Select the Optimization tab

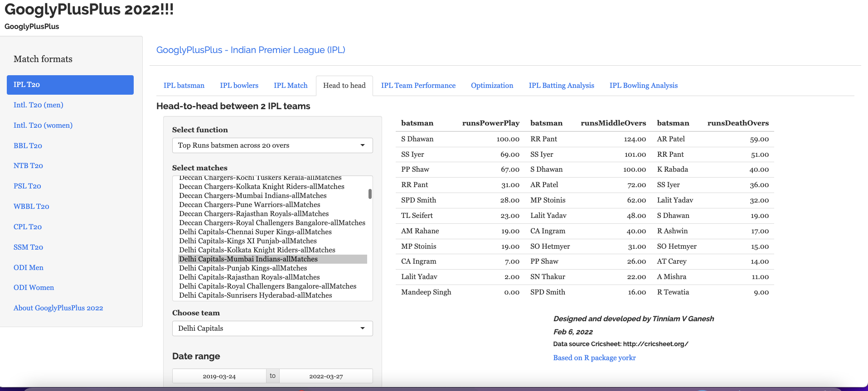(492, 86)
